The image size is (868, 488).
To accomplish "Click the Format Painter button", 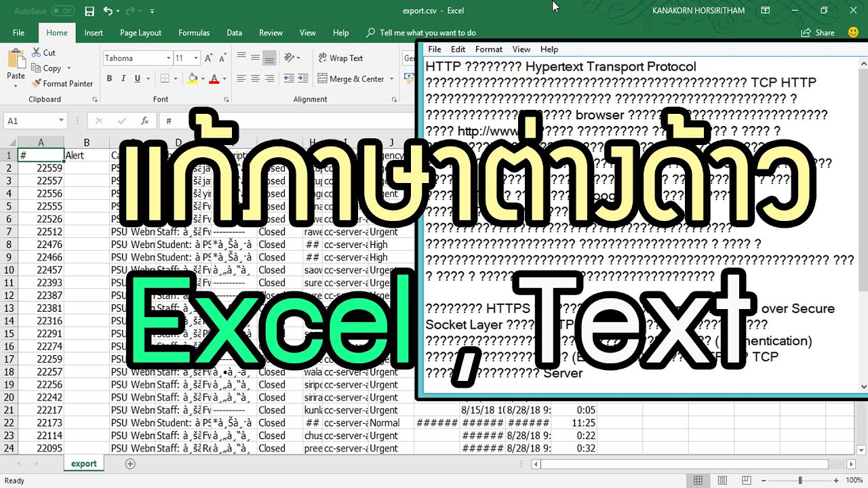I will pyautogui.click(x=62, y=83).
